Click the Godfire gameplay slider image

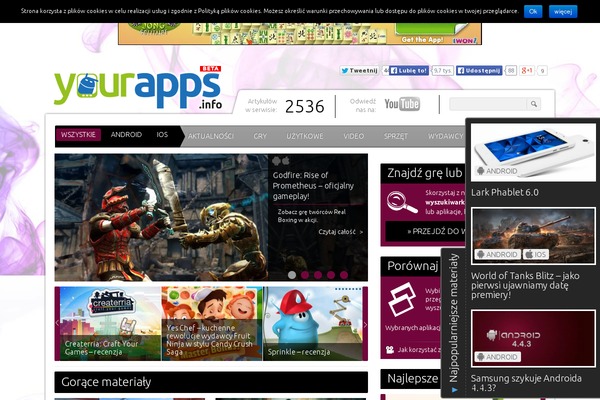161,217
